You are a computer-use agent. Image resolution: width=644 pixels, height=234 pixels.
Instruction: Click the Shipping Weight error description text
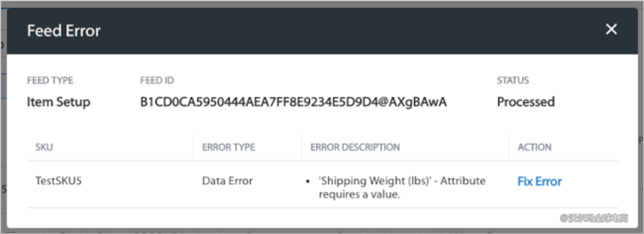(x=402, y=181)
